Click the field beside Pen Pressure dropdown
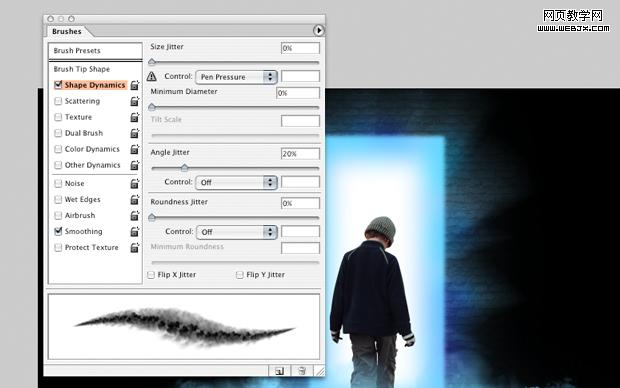 point(300,76)
